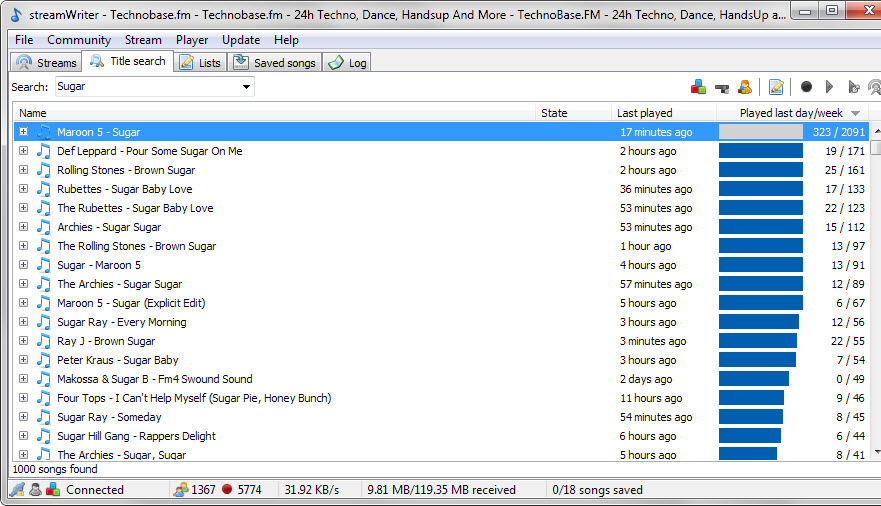The image size is (881, 506).
Task: Click music note icon of Def Leppard row
Action: 44,151
